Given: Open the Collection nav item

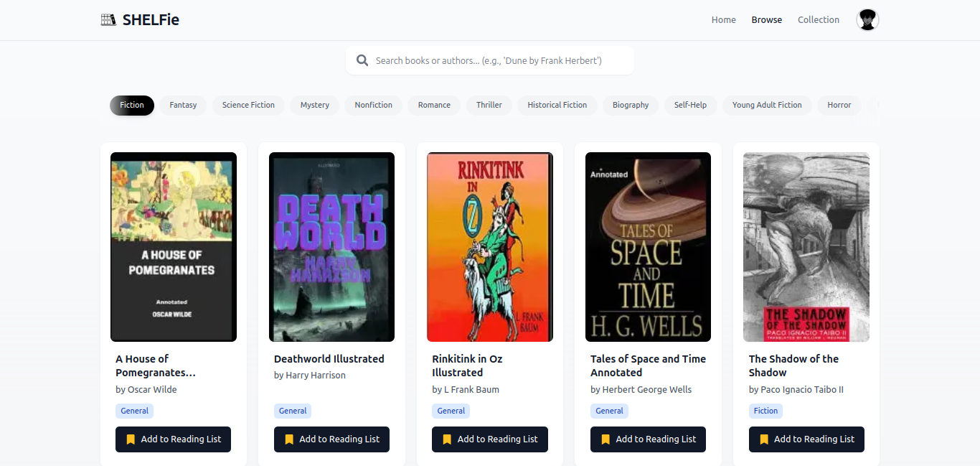Looking at the screenshot, I should (x=818, y=20).
